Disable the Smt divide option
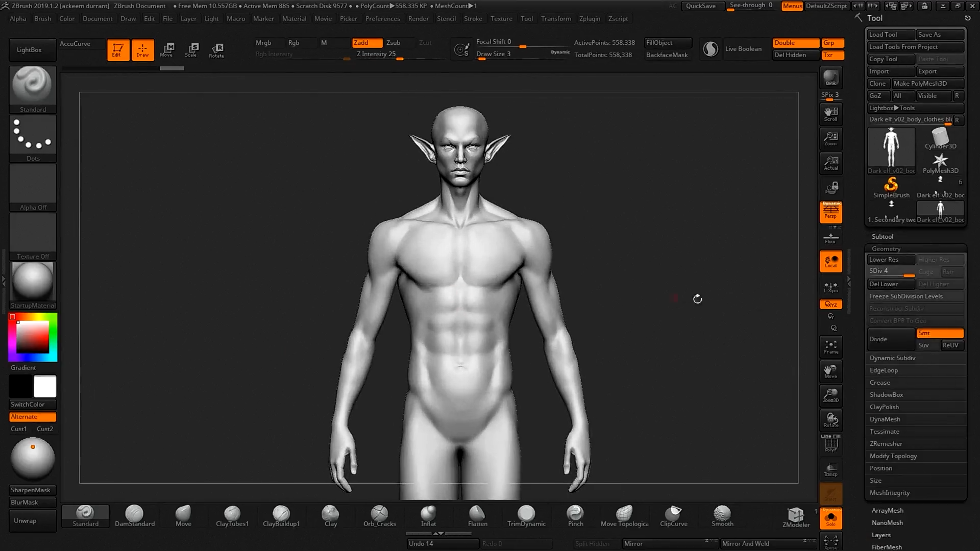The image size is (980, 551). point(940,333)
